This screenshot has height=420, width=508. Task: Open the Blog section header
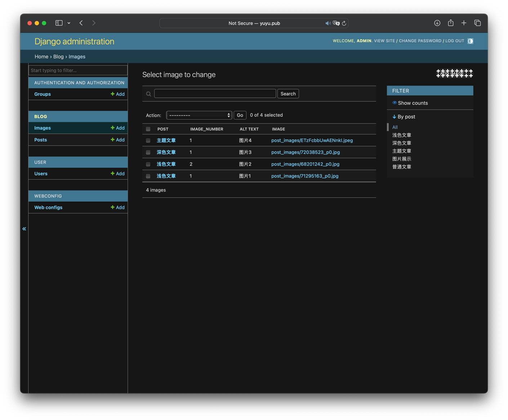click(x=41, y=117)
